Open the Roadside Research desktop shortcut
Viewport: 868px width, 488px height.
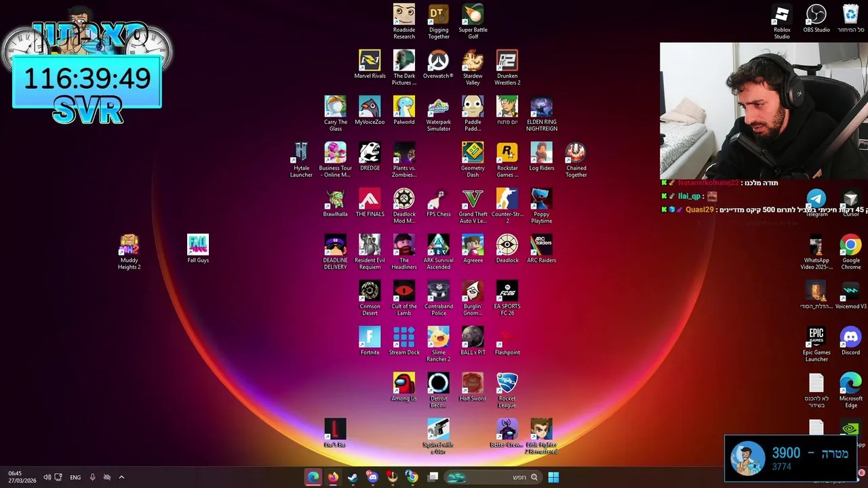pos(404,22)
